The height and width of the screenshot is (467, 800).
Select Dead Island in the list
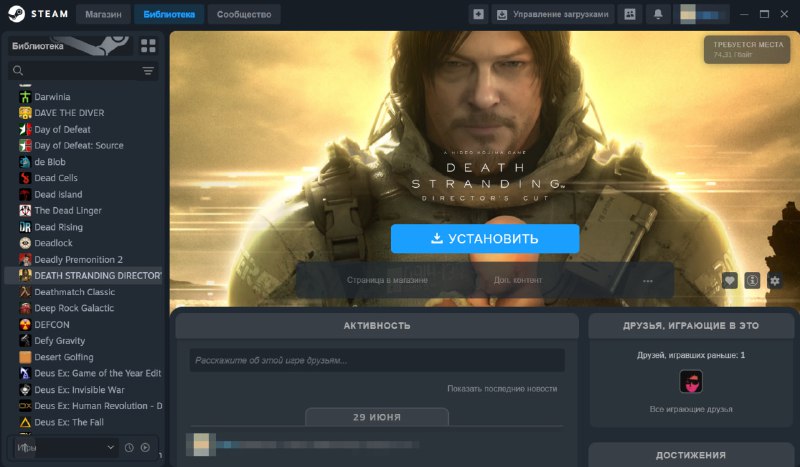click(x=58, y=194)
